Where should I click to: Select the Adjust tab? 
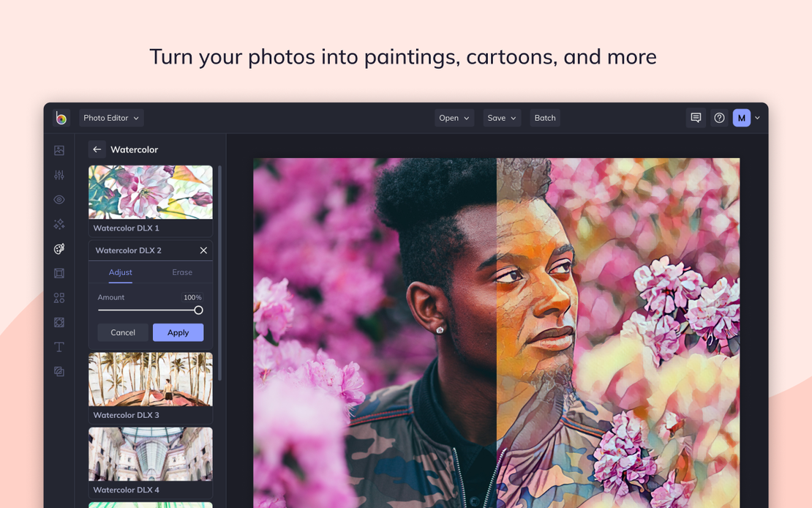pos(121,272)
